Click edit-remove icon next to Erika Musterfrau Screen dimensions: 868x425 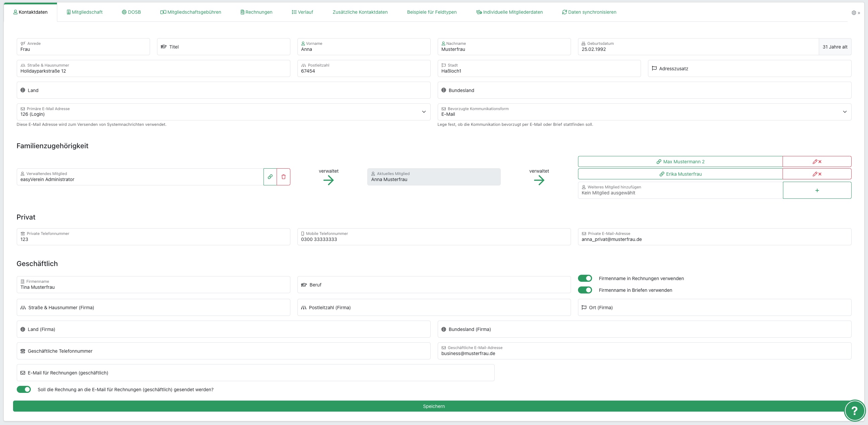pyautogui.click(x=817, y=174)
